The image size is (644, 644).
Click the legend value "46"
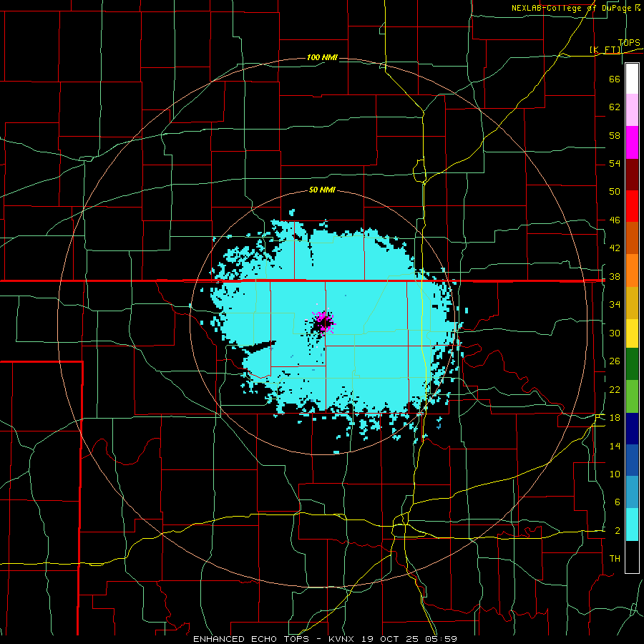pos(615,220)
